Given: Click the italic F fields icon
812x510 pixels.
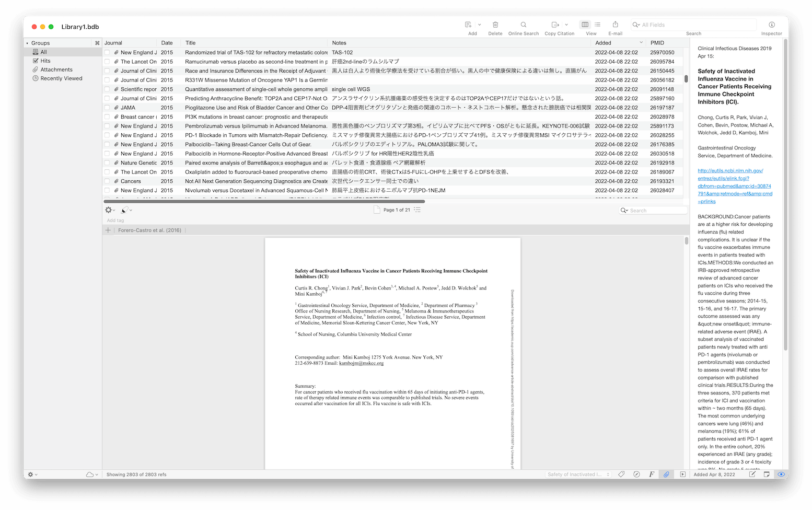Looking at the screenshot, I should point(652,474).
